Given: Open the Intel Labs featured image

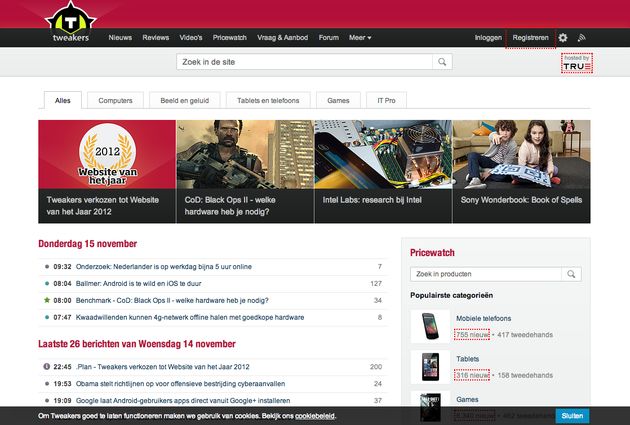Looking at the screenshot, I should click(383, 155).
